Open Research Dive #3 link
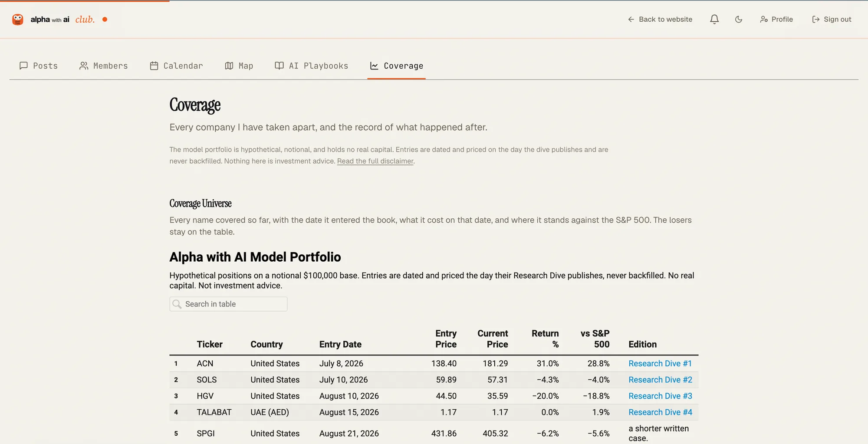The height and width of the screenshot is (444, 868). (x=660, y=396)
